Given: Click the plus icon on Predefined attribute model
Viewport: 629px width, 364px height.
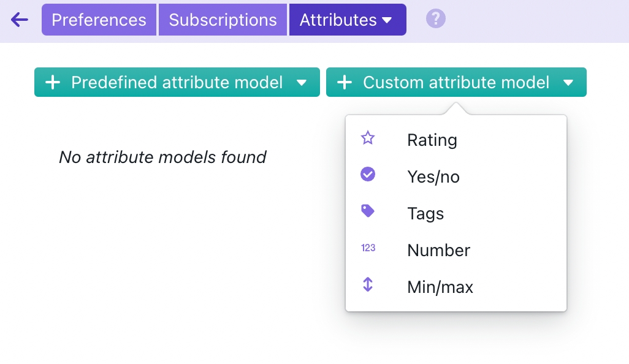Looking at the screenshot, I should (53, 82).
